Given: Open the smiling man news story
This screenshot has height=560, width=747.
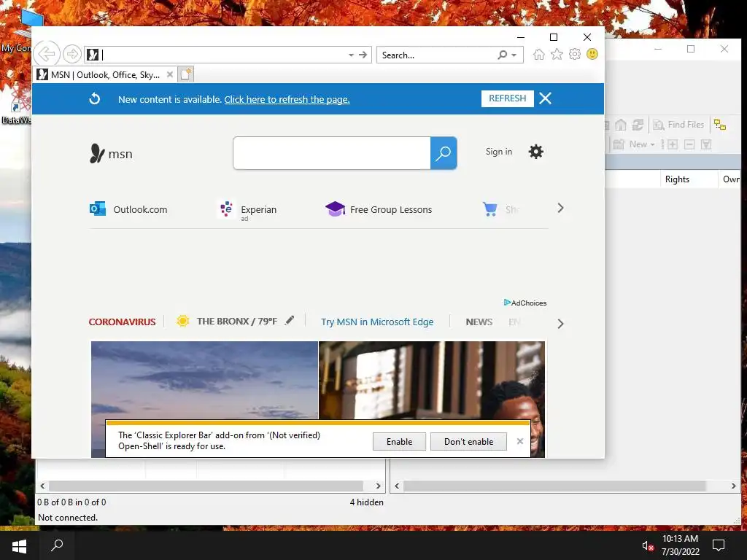Looking at the screenshot, I should (432, 380).
